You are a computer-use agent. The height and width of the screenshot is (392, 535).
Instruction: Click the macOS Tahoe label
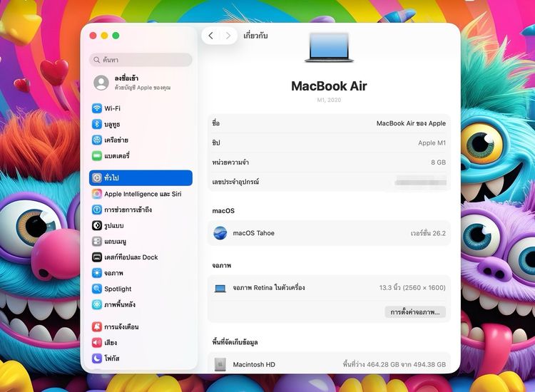coord(253,233)
